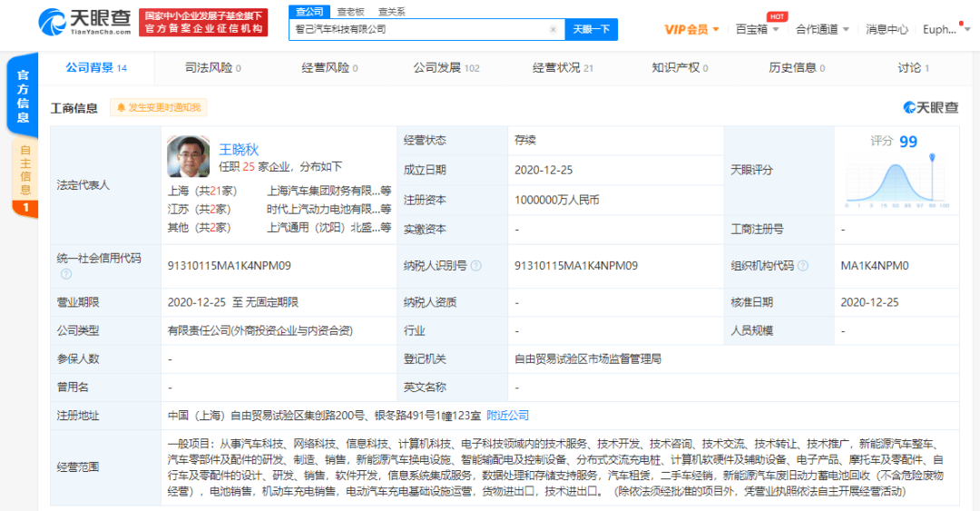
Task: Open the 知识产权 tab
Action: pos(680,68)
